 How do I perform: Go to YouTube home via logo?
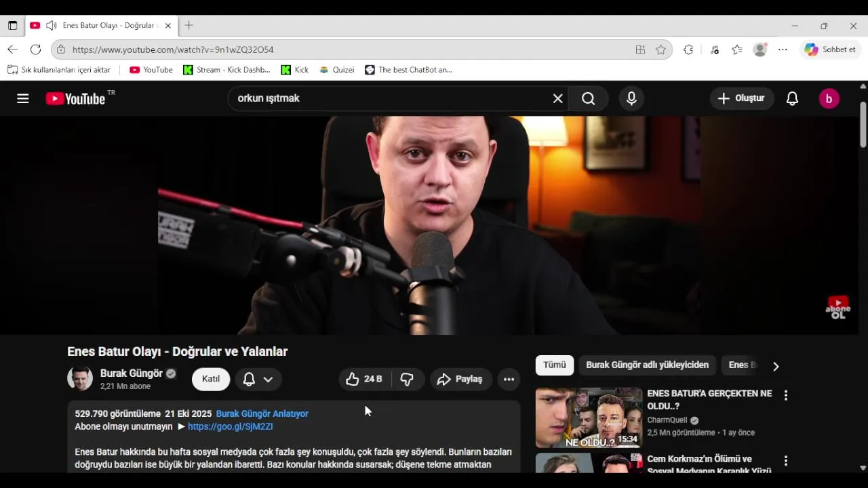pyautogui.click(x=75, y=98)
